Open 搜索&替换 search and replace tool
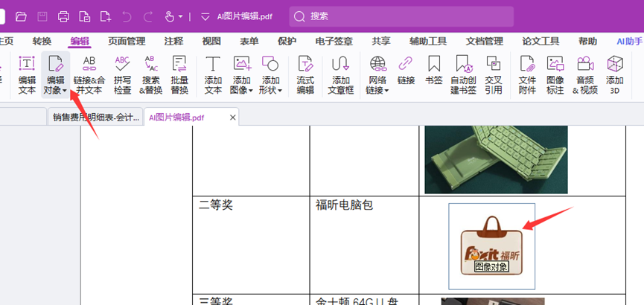This screenshot has width=644, height=305. 150,74
